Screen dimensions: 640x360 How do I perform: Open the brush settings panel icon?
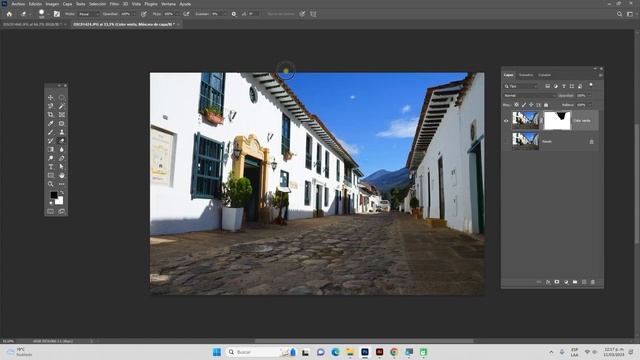pyautogui.click(x=57, y=14)
